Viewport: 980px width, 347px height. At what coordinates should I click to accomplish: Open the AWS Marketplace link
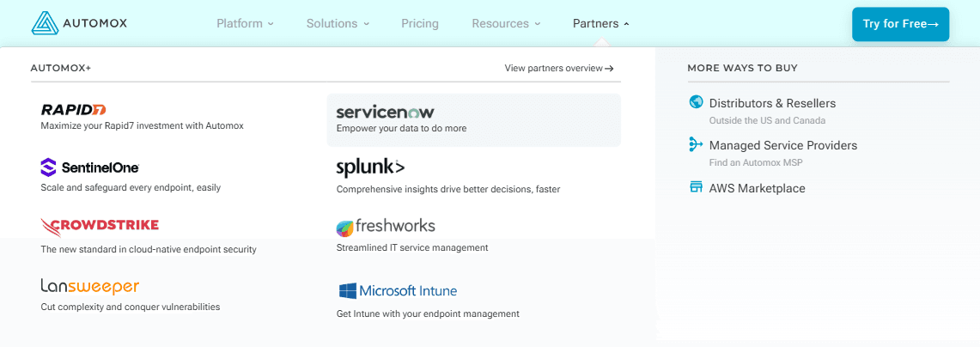point(757,188)
